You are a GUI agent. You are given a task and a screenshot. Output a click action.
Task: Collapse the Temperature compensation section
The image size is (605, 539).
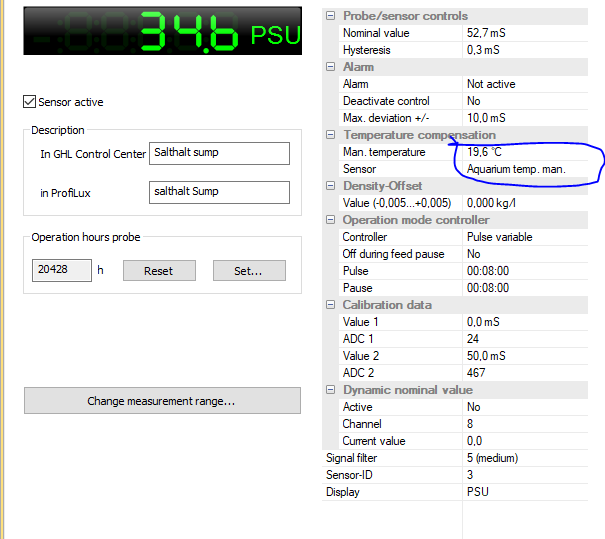click(x=330, y=135)
